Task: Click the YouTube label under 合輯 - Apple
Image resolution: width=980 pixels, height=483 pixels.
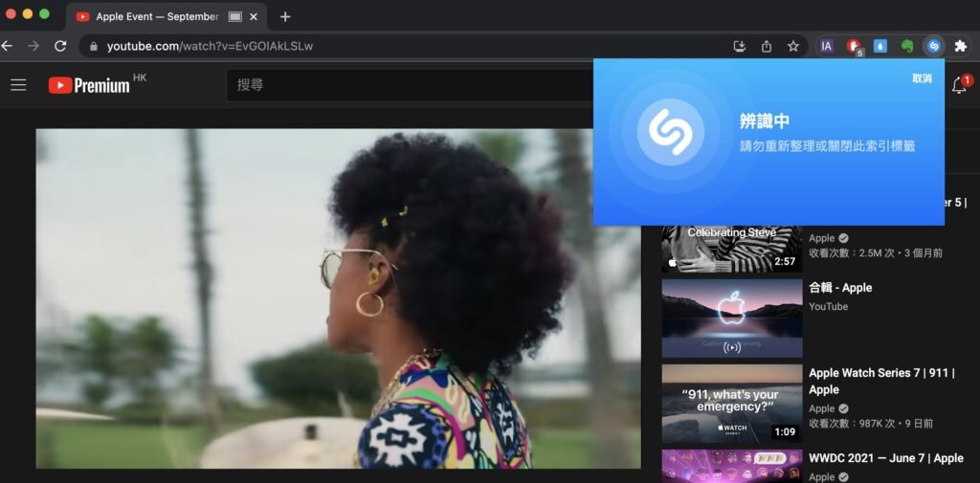Action: tap(828, 307)
